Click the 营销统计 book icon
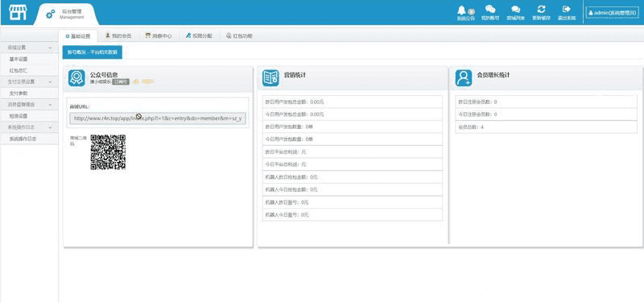 click(x=270, y=78)
